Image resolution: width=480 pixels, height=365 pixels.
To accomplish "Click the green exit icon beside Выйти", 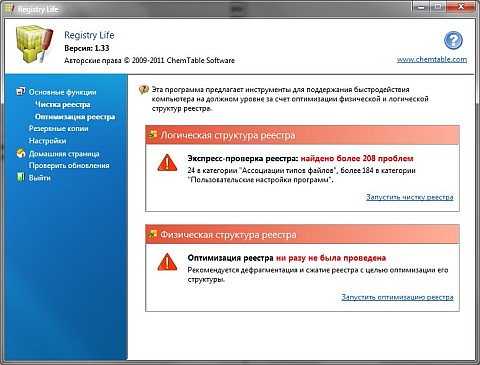I will point(21,177).
